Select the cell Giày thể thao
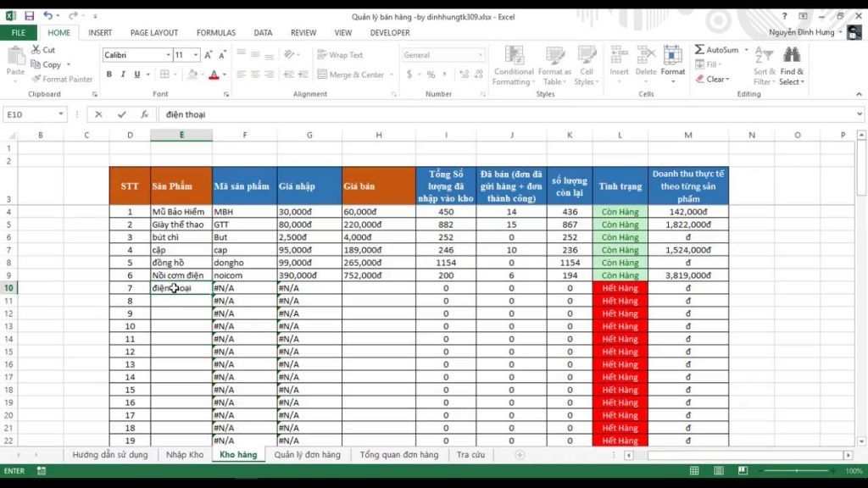Viewport: 868px width, 488px height. point(181,225)
